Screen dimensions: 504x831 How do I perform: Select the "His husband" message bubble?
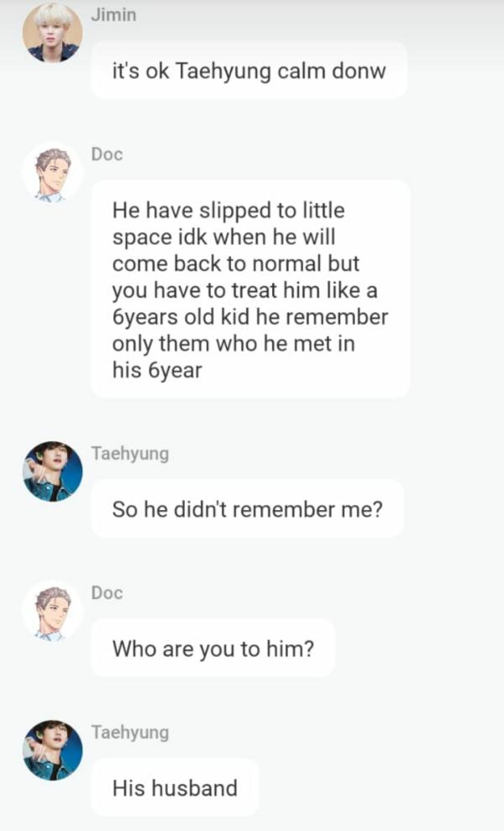point(175,787)
